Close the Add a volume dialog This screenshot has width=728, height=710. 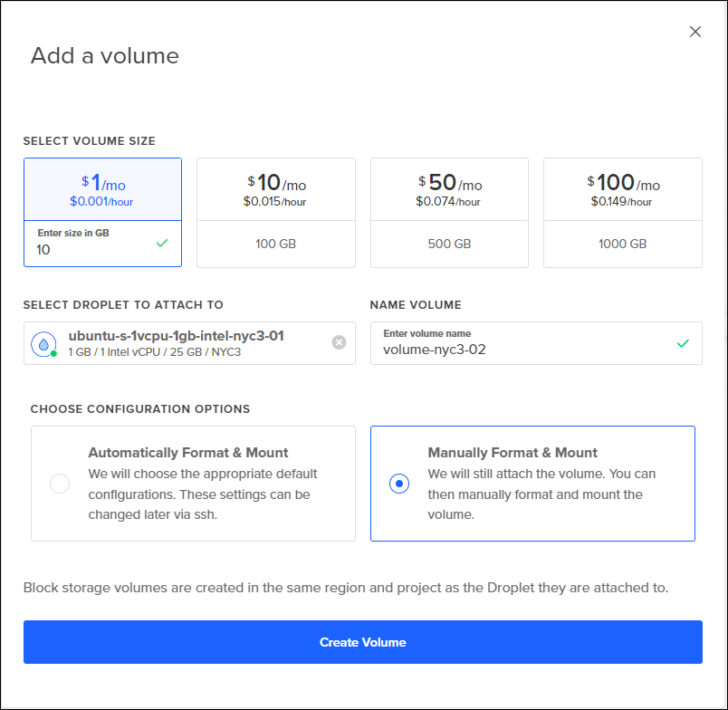(x=695, y=32)
